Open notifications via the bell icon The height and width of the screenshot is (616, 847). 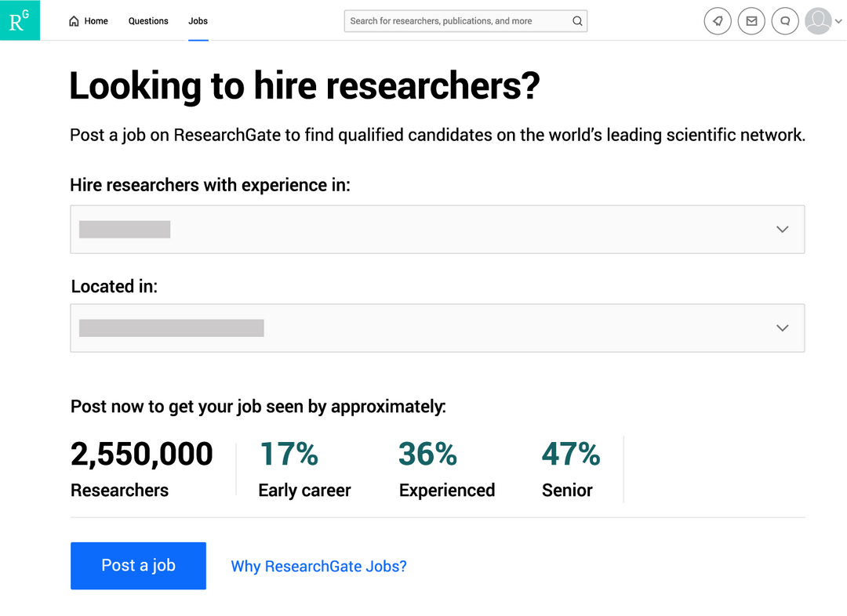(718, 21)
